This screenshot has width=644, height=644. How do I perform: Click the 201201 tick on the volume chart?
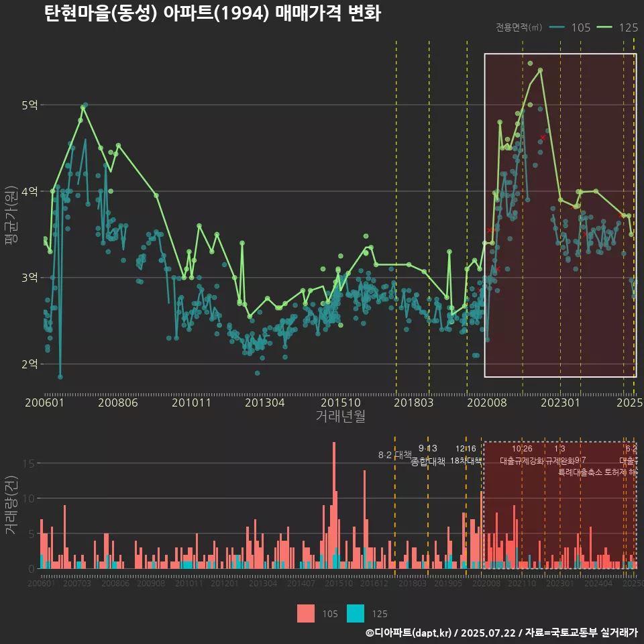(225, 583)
